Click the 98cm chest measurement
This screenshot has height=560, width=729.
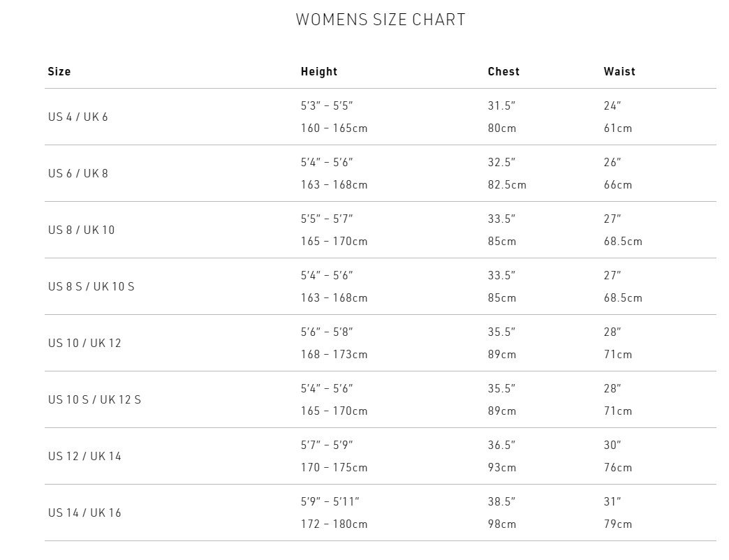point(501,524)
